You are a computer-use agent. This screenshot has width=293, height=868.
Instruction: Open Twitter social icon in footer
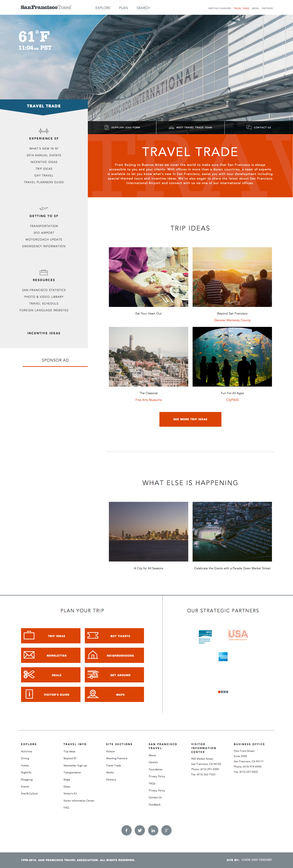(140, 830)
